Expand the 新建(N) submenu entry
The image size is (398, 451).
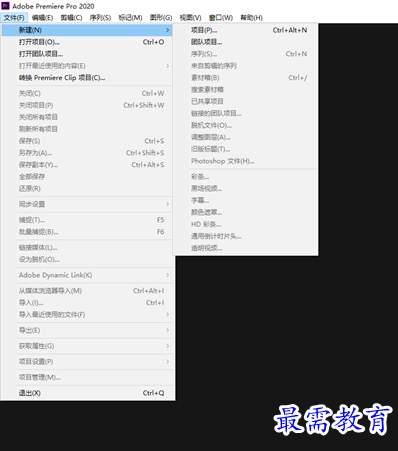pos(87,30)
